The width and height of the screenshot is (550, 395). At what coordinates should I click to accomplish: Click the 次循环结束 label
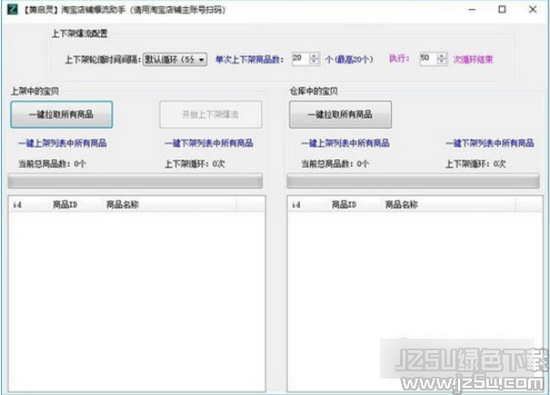click(x=473, y=59)
